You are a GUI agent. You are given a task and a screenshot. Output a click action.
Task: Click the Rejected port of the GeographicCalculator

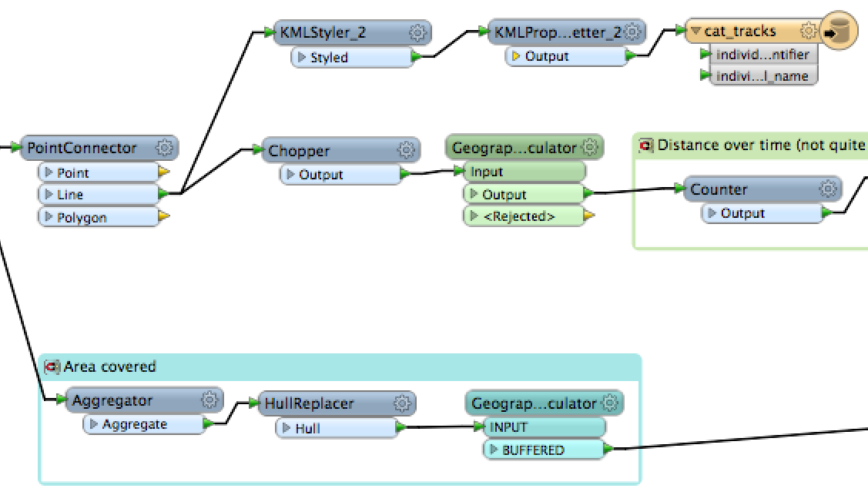pyautogui.click(x=518, y=216)
